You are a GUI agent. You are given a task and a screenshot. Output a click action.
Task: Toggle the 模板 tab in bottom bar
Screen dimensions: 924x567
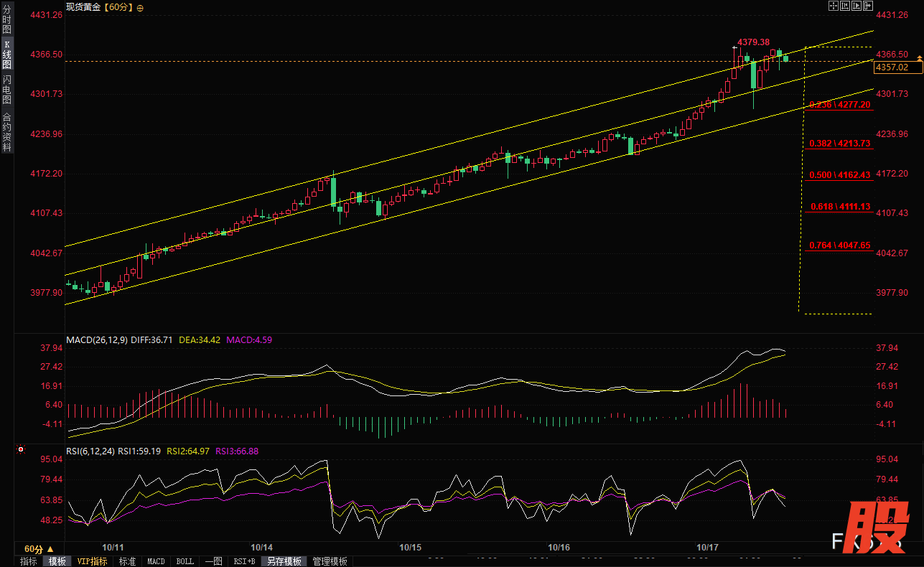[x=57, y=561]
